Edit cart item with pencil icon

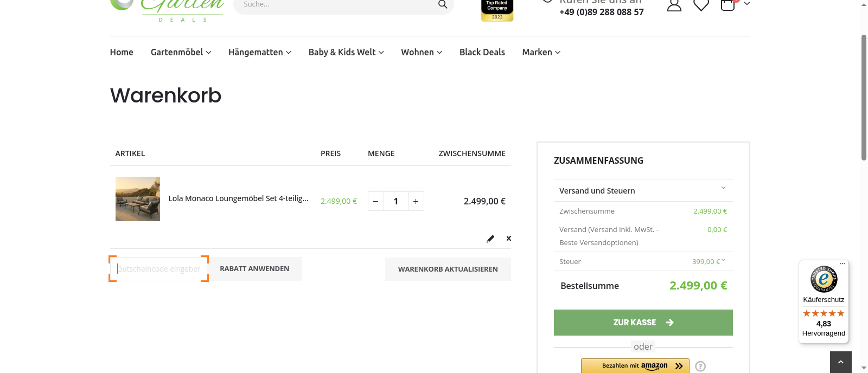point(490,239)
